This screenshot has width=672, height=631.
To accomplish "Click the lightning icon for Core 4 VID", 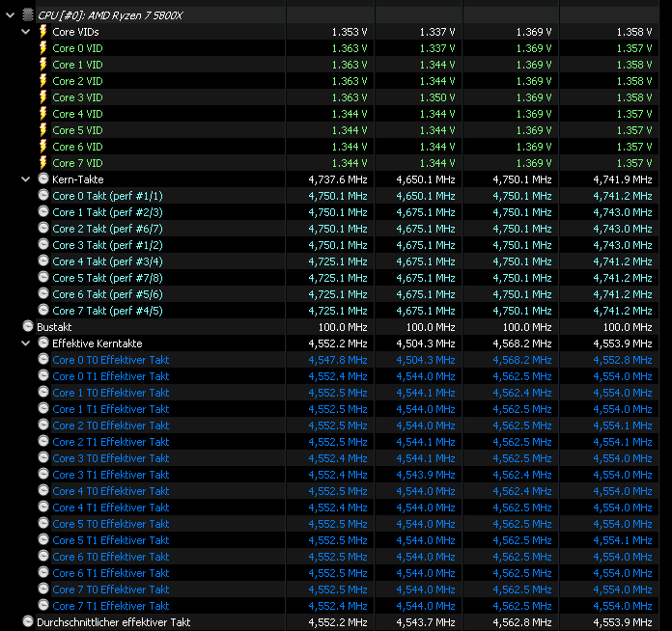I will point(42,114).
